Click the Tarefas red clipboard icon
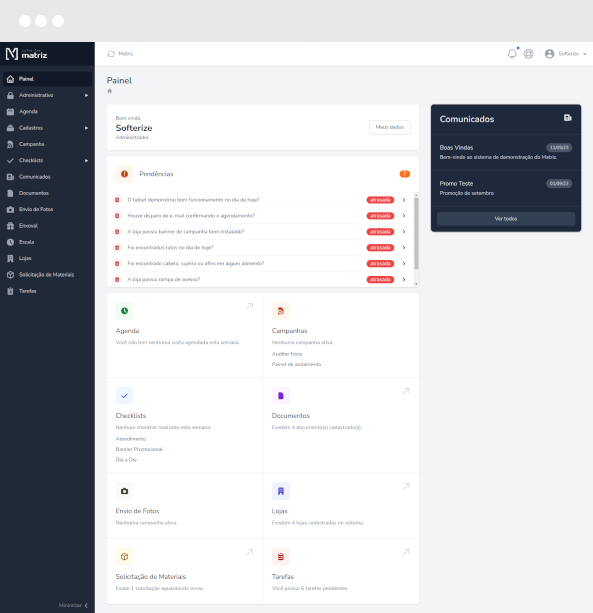 (281, 557)
